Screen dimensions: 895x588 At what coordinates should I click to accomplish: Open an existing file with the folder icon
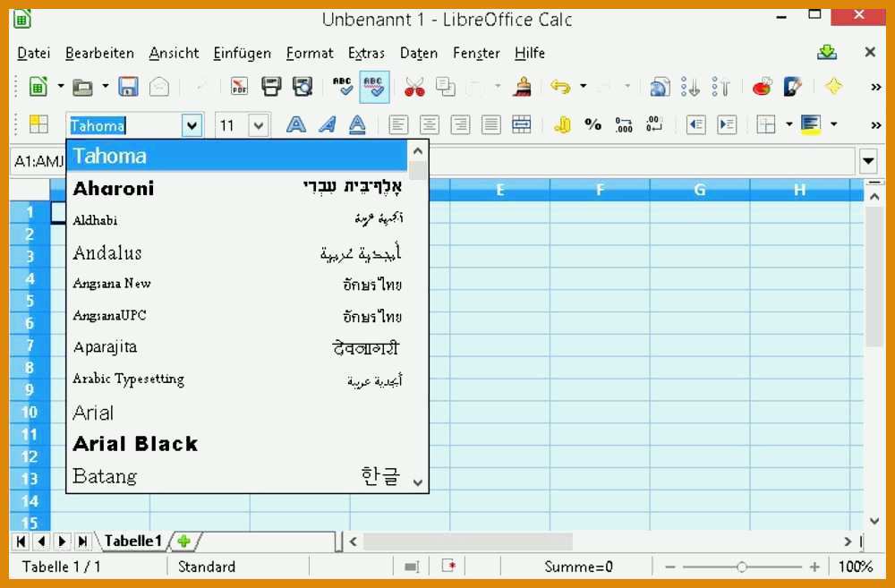click(x=82, y=87)
